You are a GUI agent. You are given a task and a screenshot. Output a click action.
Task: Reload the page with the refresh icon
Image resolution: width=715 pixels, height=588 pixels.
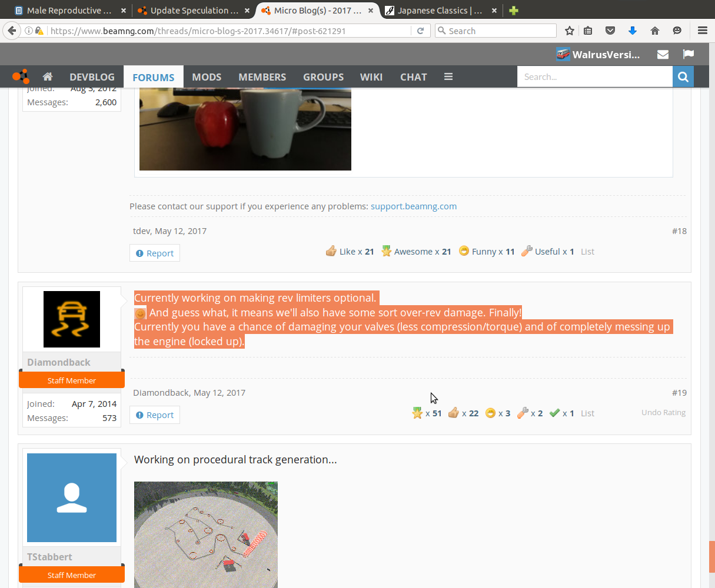tap(420, 31)
